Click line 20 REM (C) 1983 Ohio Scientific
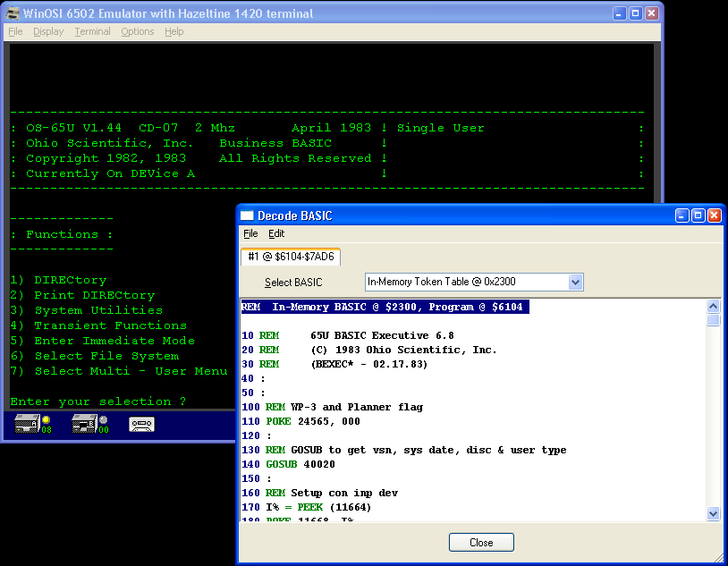Screen dimensions: 728x566 point(369,350)
